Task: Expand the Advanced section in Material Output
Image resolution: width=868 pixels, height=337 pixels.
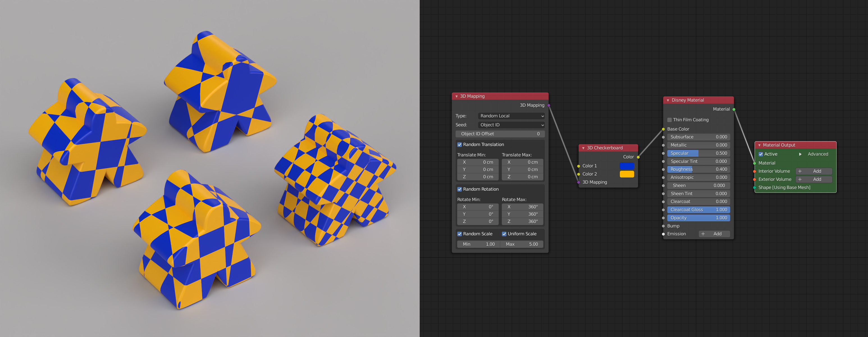Action: click(x=800, y=154)
